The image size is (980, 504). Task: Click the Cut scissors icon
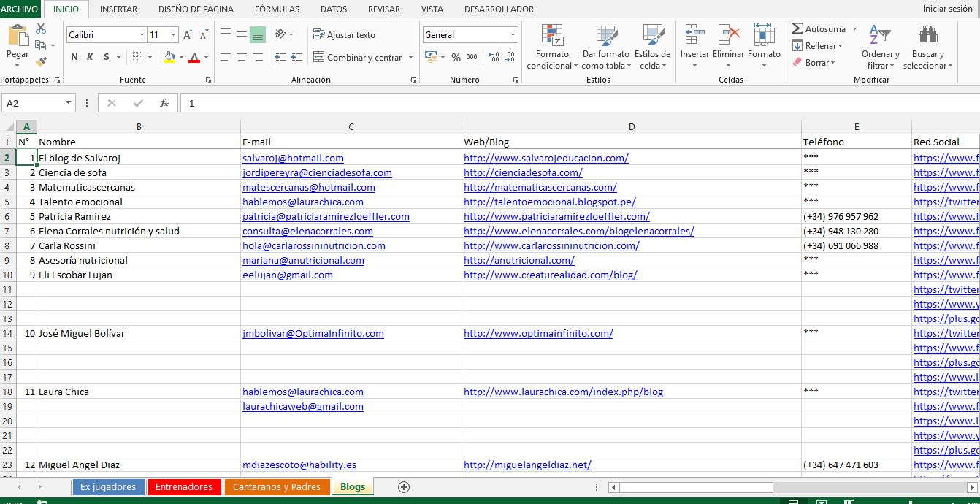pyautogui.click(x=41, y=28)
